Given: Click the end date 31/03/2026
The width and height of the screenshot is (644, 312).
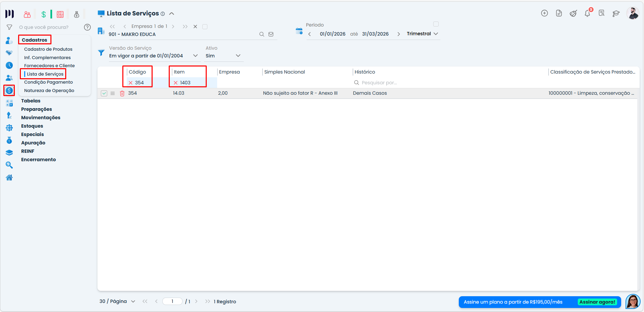Looking at the screenshot, I should [375, 34].
